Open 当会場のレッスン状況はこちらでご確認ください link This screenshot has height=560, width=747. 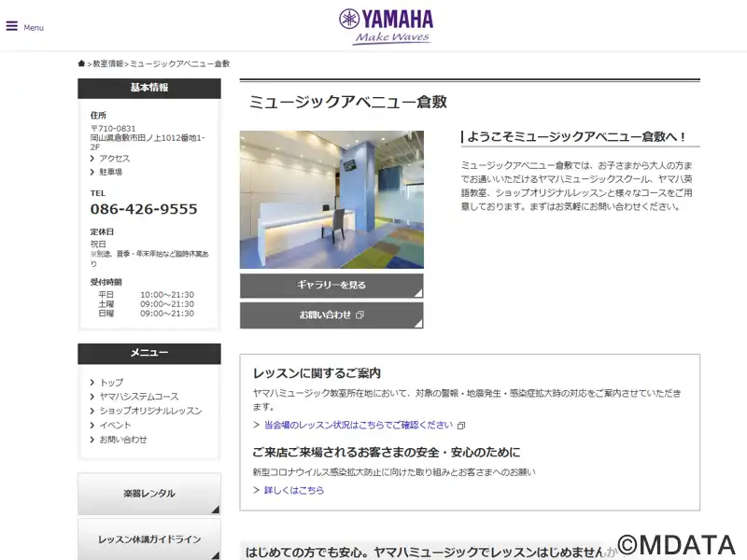pyautogui.click(x=359, y=425)
